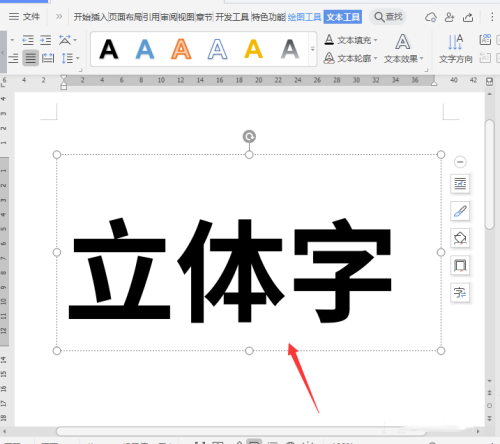Switch to the 绘图工具 tab
The width and height of the screenshot is (500, 444).
pos(304,17)
